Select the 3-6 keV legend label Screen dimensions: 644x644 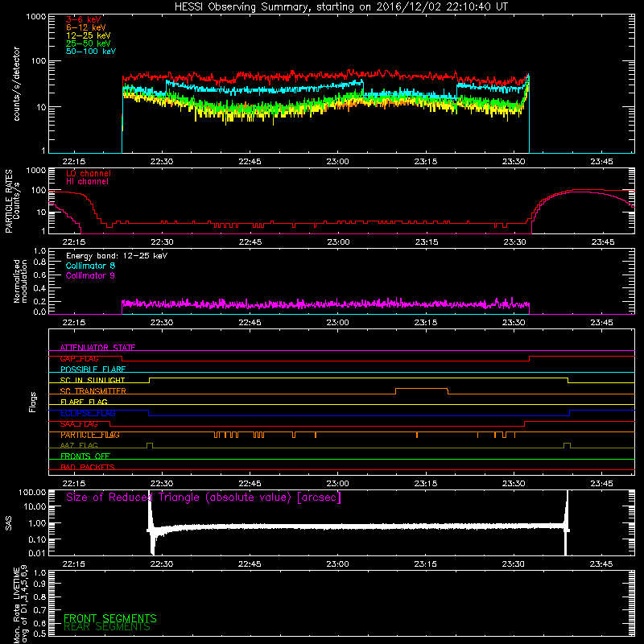point(84,19)
